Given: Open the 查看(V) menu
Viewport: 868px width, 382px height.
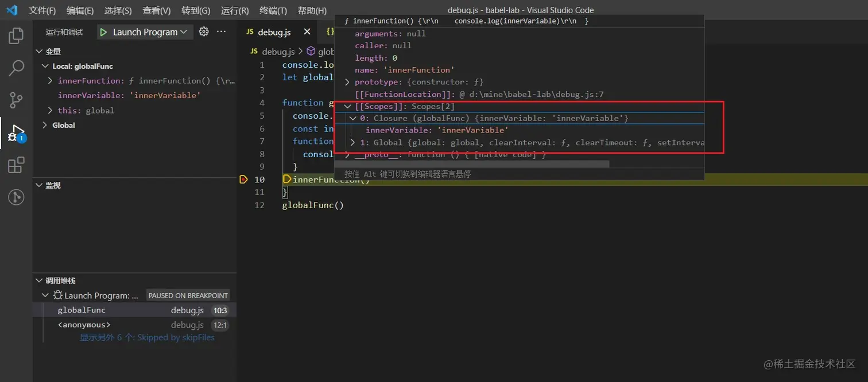Looking at the screenshot, I should tap(156, 10).
